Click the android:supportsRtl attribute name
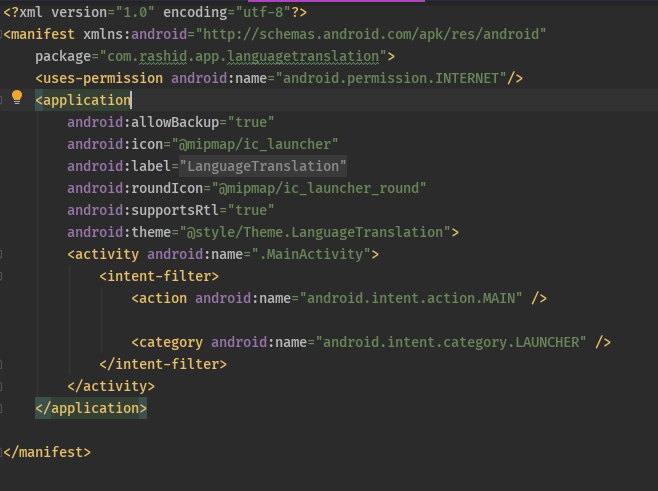The height and width of the screenshot is (491, 658). point(143,210)
